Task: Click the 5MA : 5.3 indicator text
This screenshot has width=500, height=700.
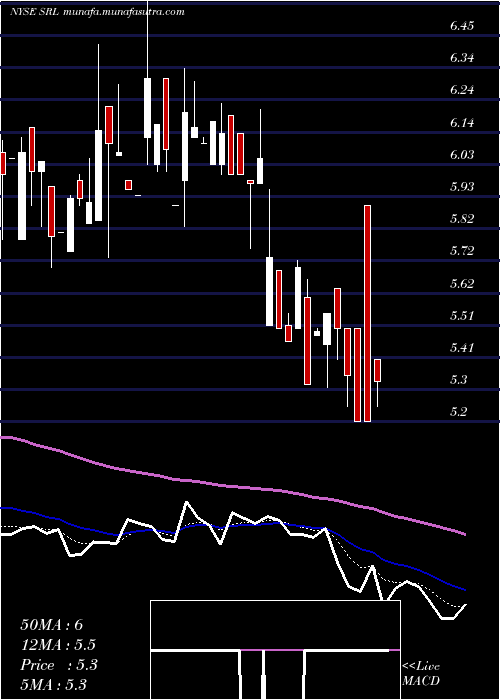Action: coord(54,685)
